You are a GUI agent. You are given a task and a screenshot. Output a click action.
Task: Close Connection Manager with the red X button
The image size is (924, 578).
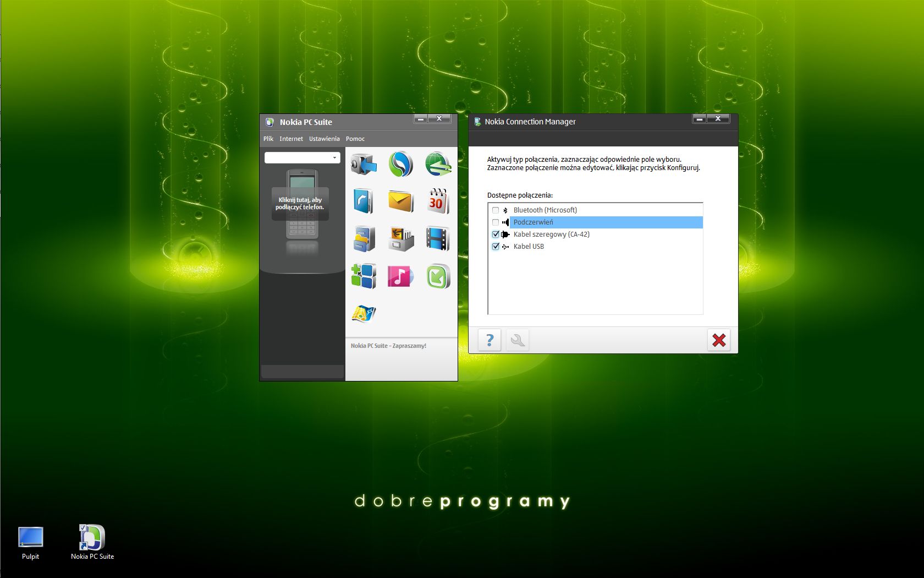719,340
